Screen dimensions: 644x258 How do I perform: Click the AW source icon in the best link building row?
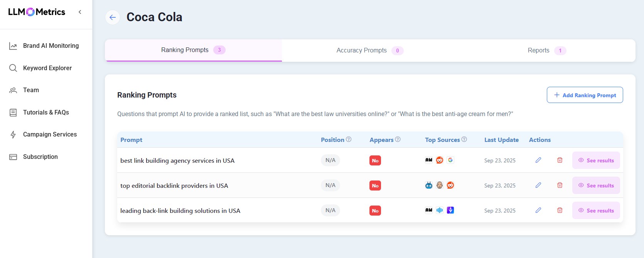(x=429, y=160)
